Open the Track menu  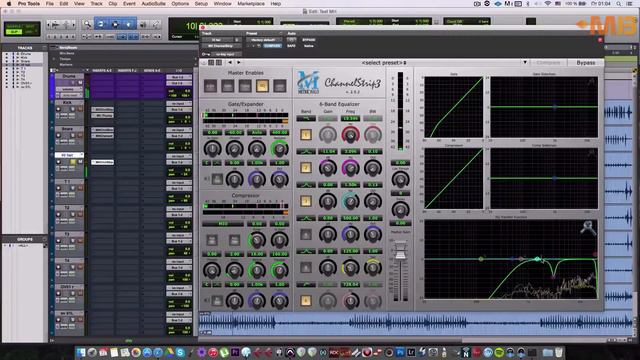96,4
